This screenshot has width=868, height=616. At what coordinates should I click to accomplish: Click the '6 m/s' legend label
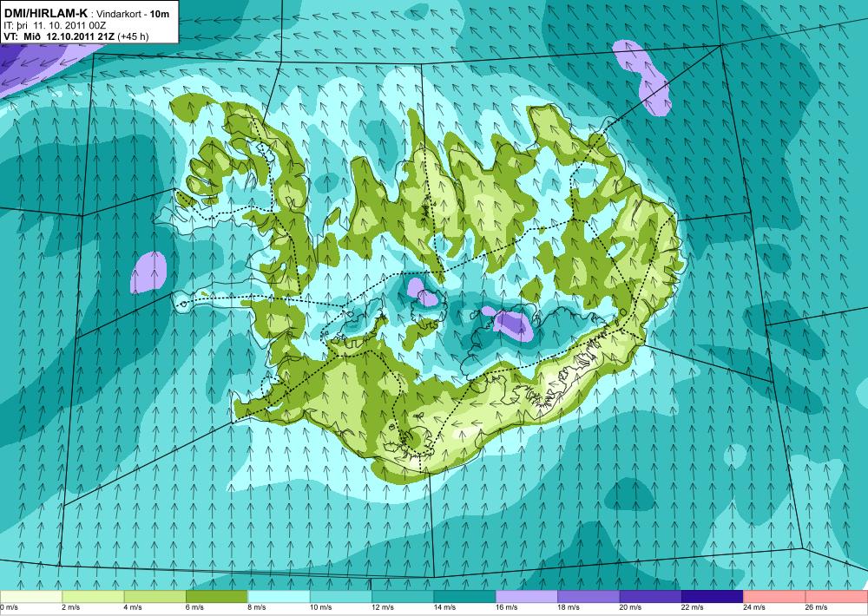pyautogui.click(x=194, y=607)
